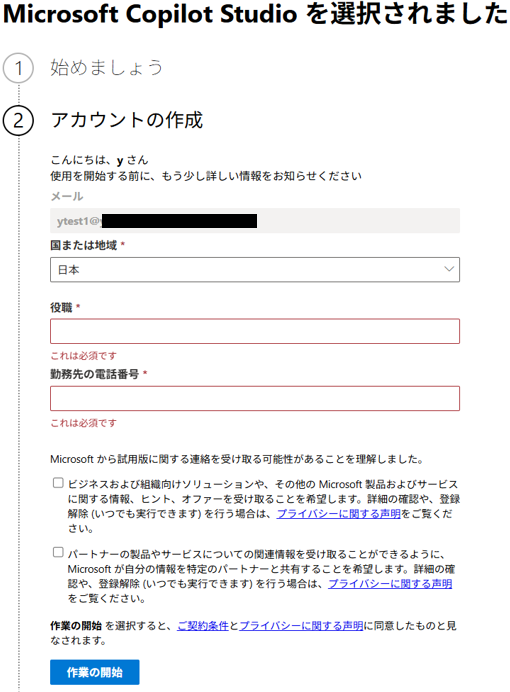
Task: Click the 国または地域 field label
Action: coord(83,245)
